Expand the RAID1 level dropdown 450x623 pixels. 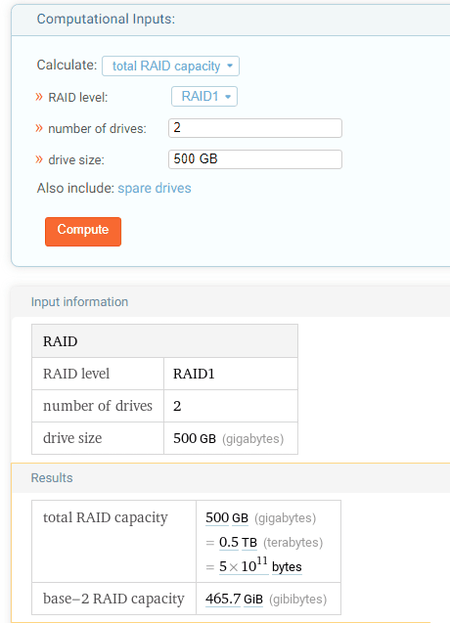pos(204,97)
